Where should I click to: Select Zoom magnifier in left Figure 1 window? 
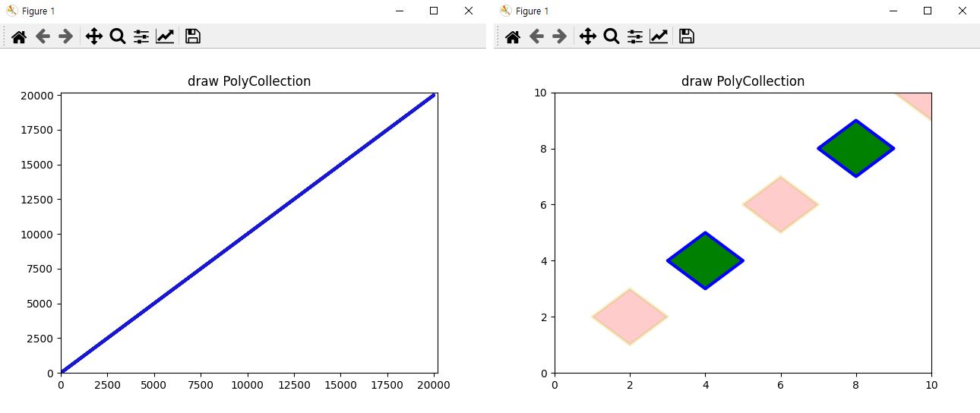[x=118, y=36]
